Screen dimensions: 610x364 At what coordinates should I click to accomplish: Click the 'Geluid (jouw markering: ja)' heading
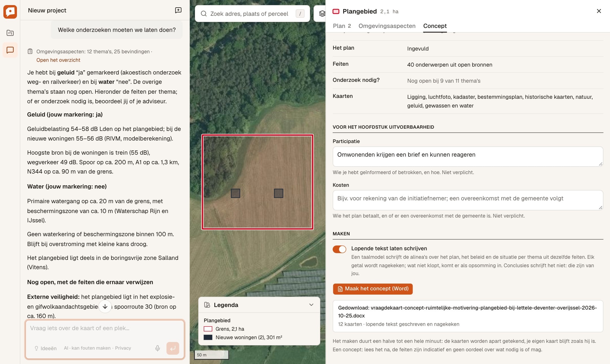point(65,115)
